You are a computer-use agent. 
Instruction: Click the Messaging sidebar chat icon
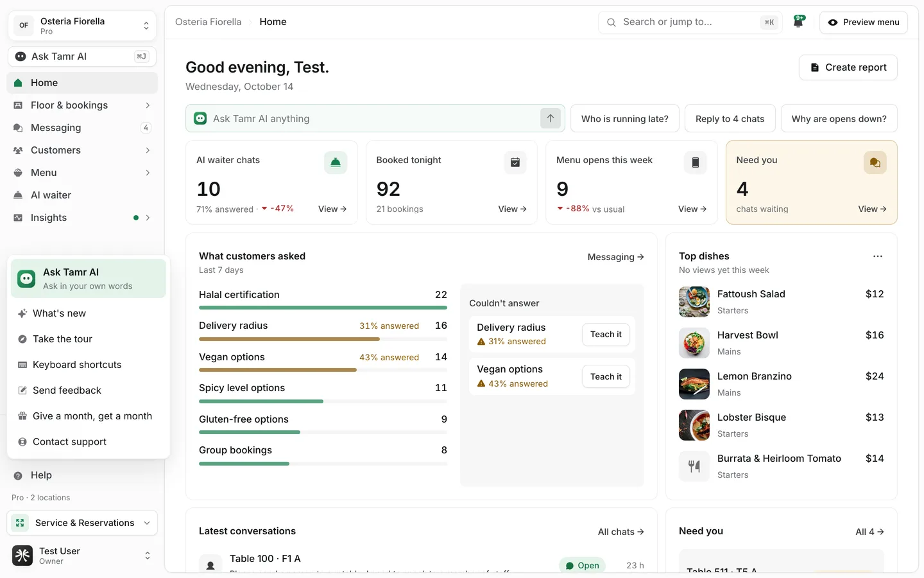18,128
